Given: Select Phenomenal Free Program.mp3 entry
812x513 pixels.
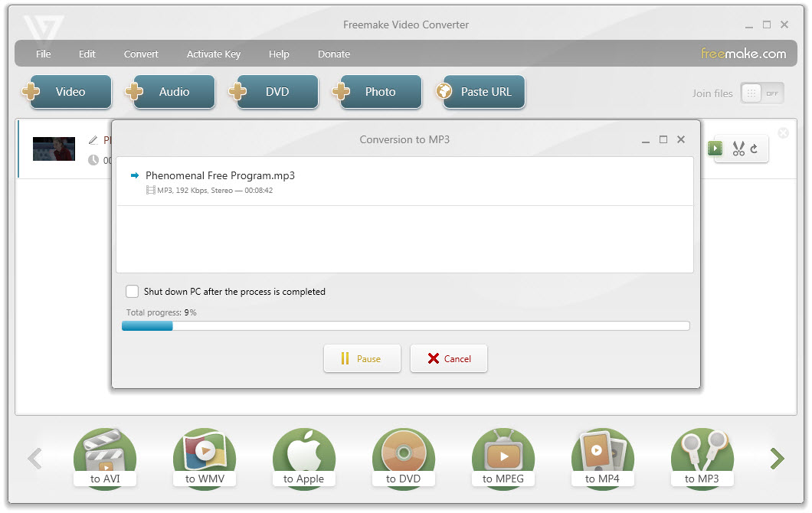Looking at the screenshot, I should (404, 181).
